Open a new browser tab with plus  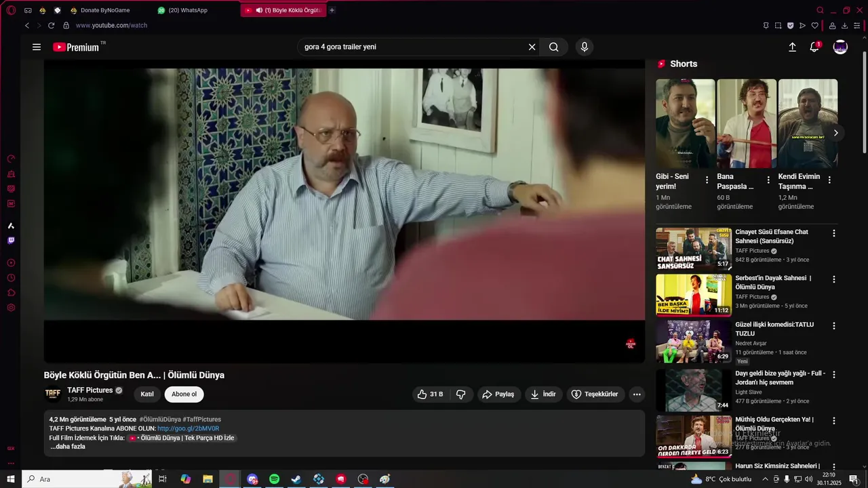(332, 10)
